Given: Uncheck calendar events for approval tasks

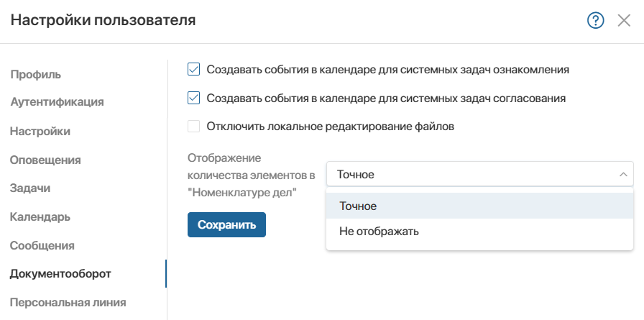Looking at the screenshot, I should click(193, 99).
